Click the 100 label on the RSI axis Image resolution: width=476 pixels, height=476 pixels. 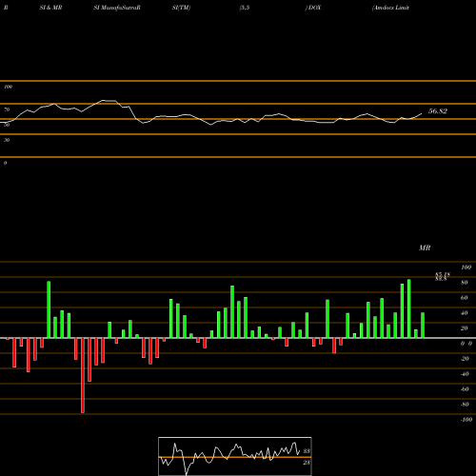8,87
